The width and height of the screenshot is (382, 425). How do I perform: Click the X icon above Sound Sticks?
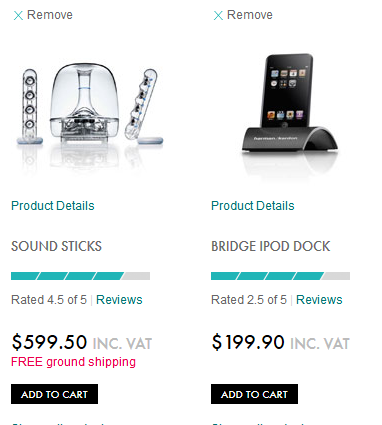(18, 15)
